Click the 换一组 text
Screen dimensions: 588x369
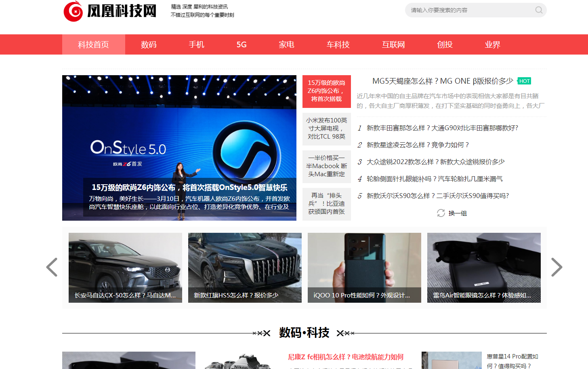[458, 213]
